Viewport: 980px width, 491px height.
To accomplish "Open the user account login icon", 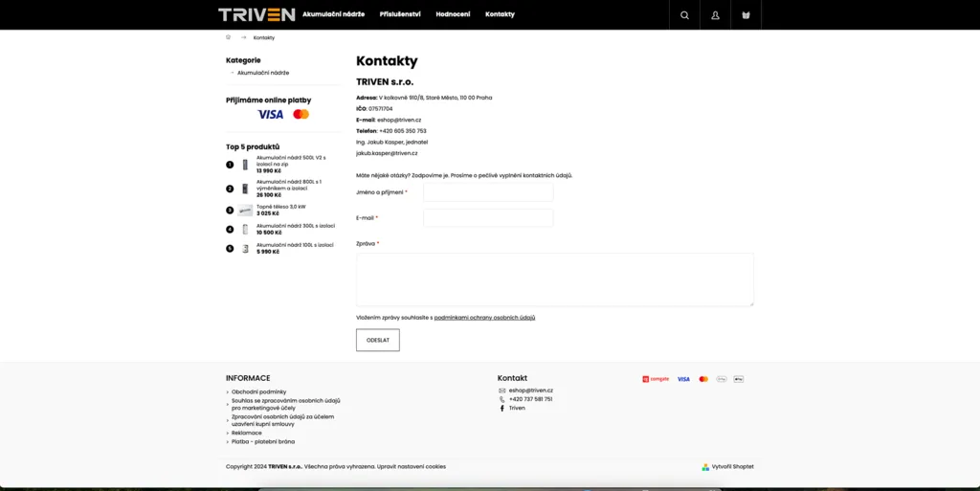I will click(715, 15).
